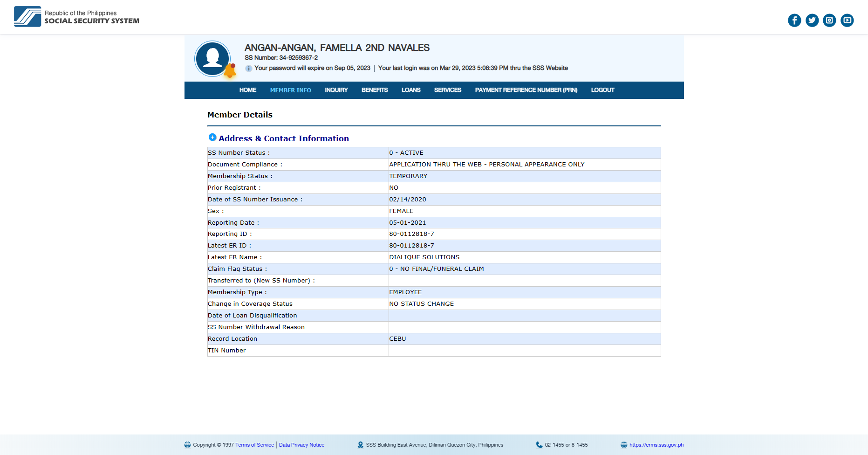Open the INQUIRY menu
868x455 pixels.
click(336, 90)
